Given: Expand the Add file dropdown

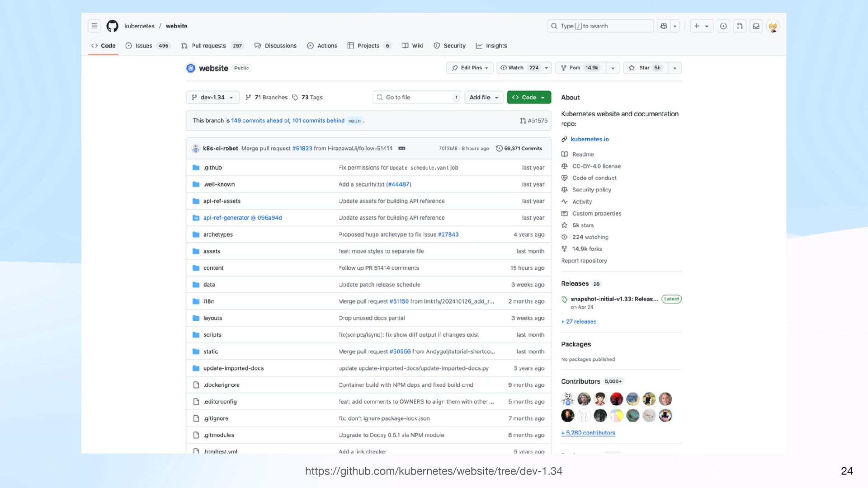Looking at the screenshot, I should point(484,97).
